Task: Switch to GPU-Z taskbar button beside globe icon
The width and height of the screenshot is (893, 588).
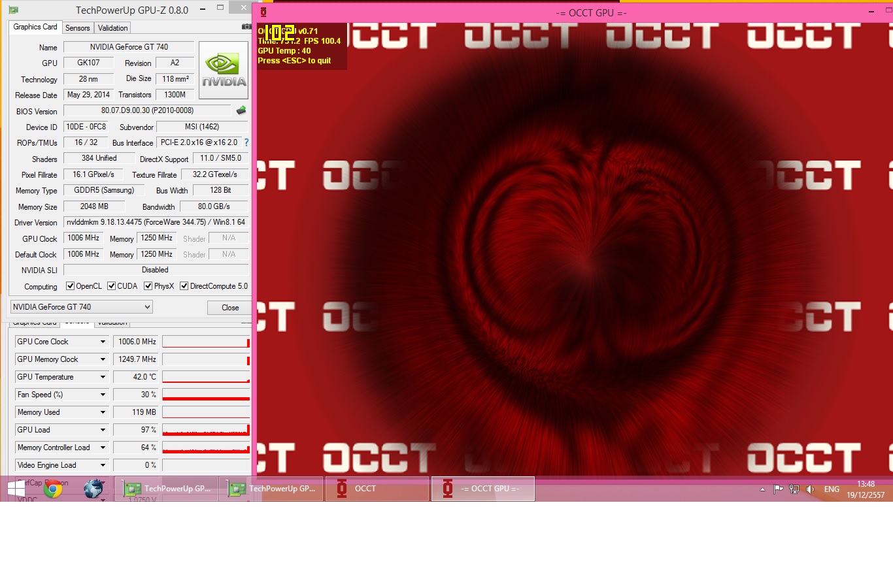Action: 167,489
